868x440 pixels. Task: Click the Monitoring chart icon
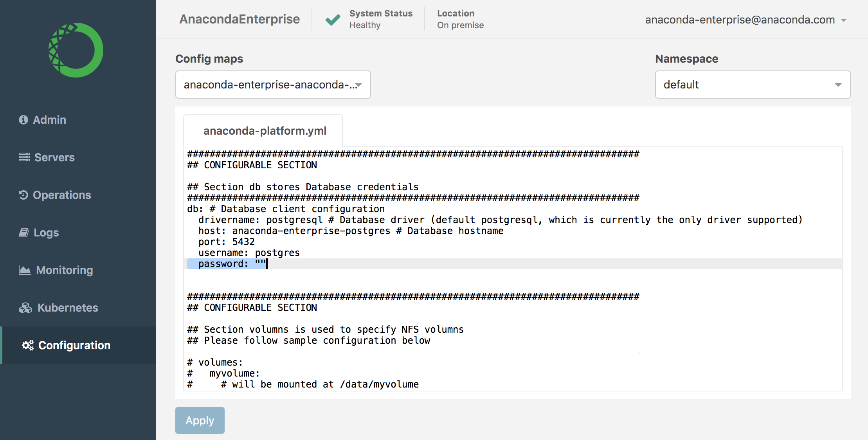tap(25, 270)
